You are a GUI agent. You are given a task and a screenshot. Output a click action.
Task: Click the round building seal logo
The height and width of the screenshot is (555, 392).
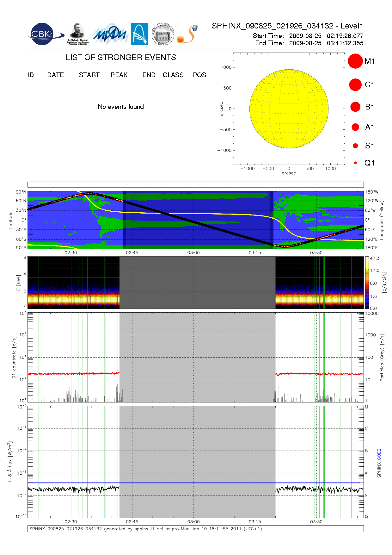coord(163,34)
